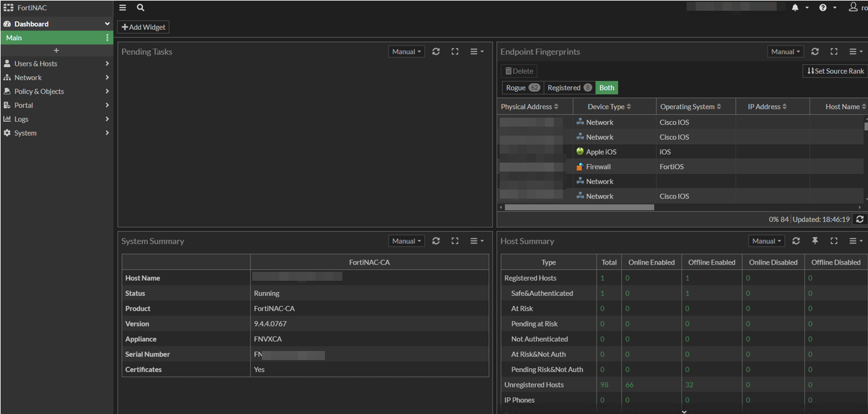
Task: Open the search magnifier icon
Action: tap(140, 8)
